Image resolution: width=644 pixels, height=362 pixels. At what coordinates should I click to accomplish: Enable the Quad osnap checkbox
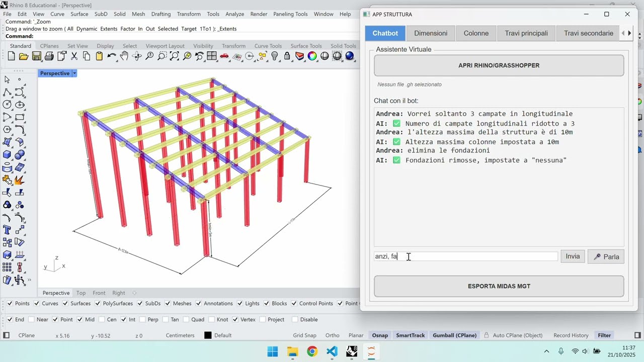click(x=186, y=319)
